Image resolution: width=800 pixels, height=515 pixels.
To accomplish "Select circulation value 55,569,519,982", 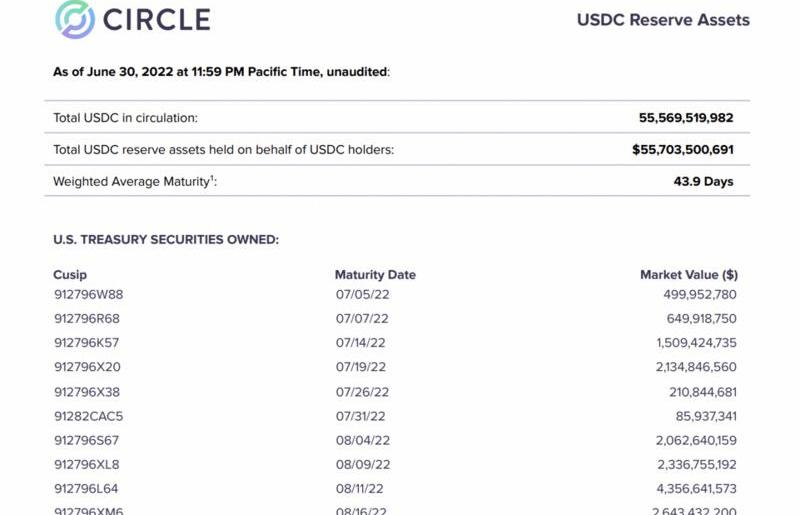I will [x=686, y=118].
